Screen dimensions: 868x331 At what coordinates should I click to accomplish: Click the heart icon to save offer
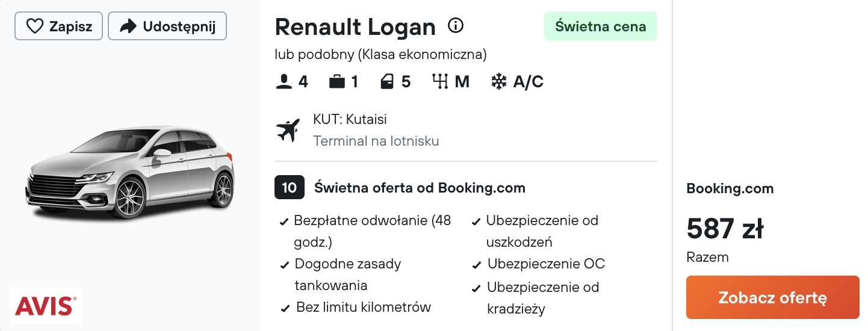point(35,26)
